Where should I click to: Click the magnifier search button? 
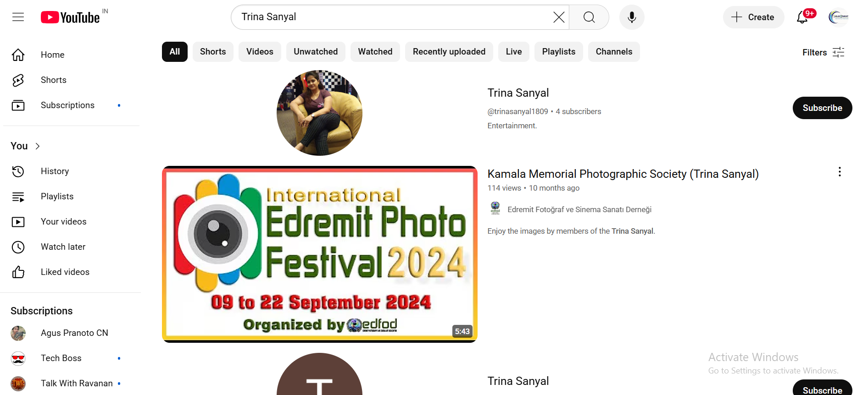point(589,17)
